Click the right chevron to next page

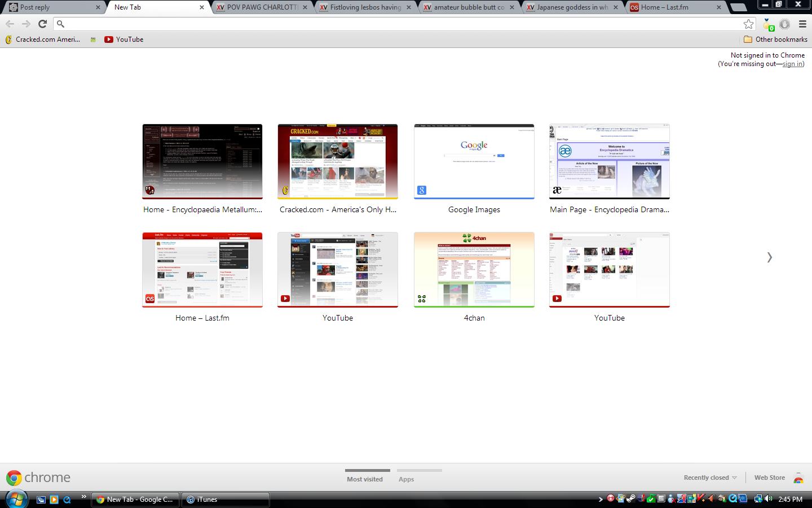(769, 257)
